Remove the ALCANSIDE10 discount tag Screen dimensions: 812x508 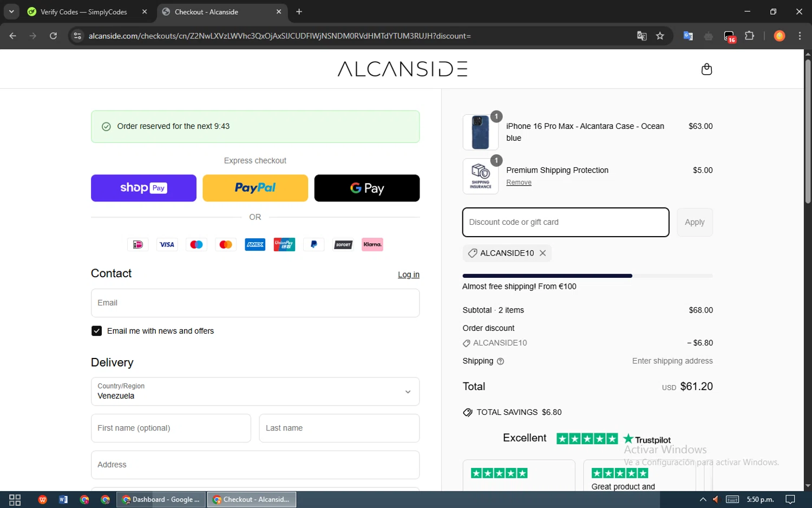[x=543, y=253]
